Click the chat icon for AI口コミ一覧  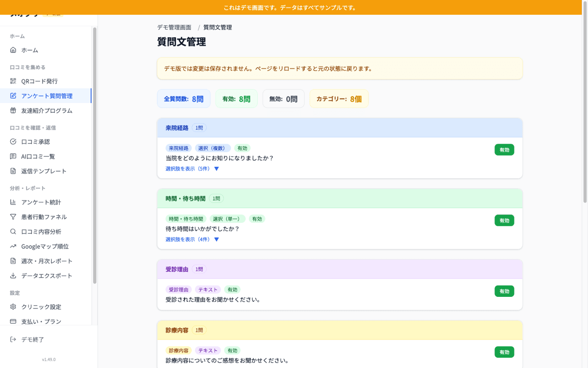coord(13,156)
